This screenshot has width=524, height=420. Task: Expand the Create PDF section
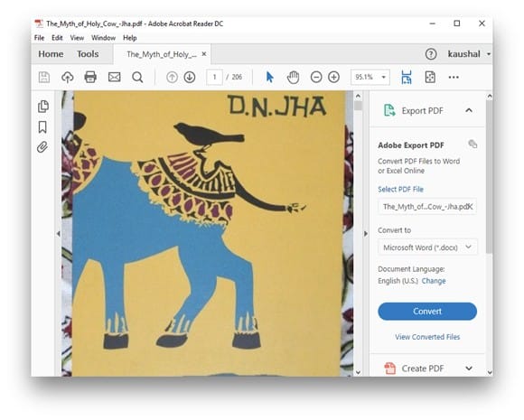(469, 369)
